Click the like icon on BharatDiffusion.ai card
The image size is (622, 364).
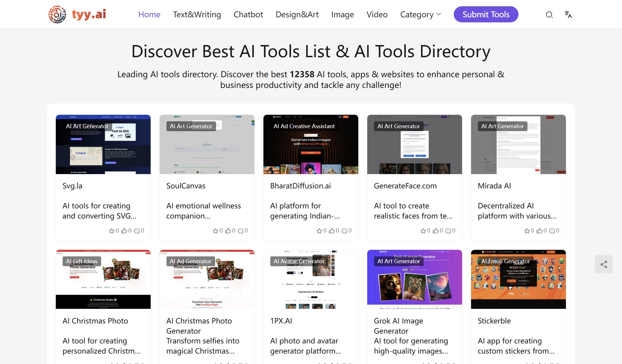pyautogui.click(x=333, y=230)
